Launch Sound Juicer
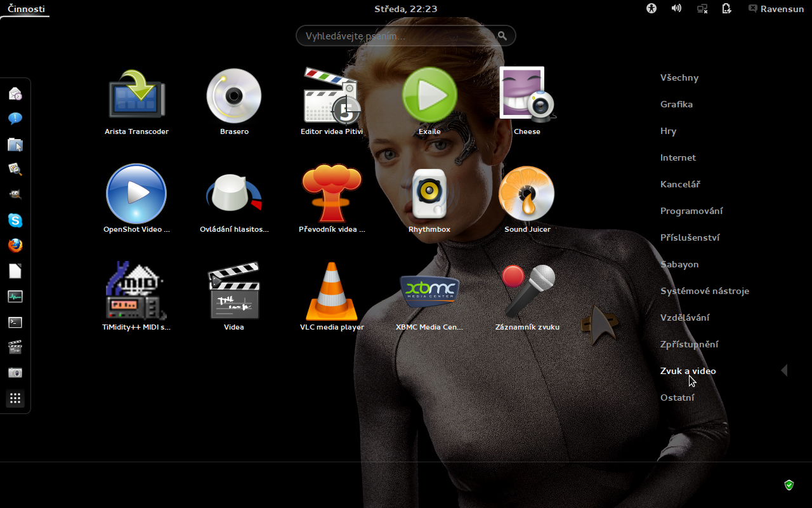Viewport: 812px width, 508px height. [x=527, y=199]
